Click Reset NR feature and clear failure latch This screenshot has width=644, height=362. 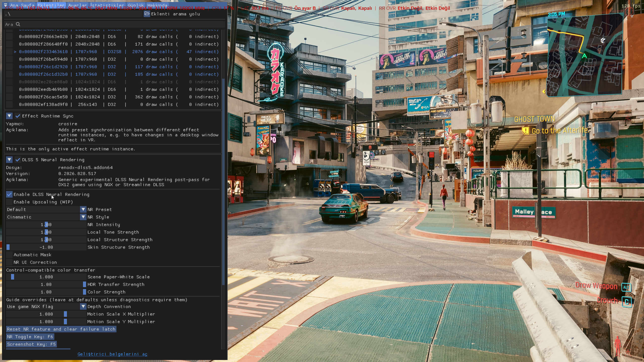tap(61, 329)
